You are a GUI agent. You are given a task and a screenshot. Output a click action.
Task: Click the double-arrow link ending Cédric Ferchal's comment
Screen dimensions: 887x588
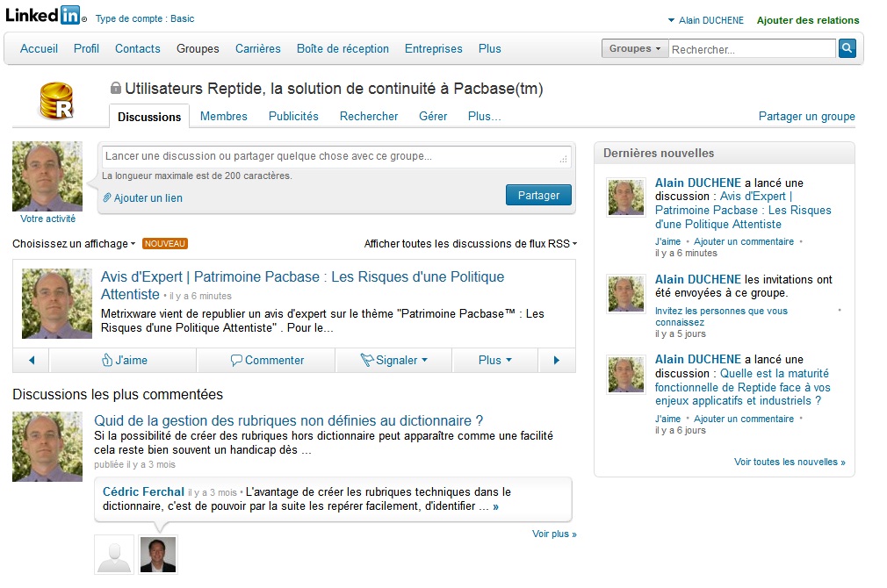[495, 506]
